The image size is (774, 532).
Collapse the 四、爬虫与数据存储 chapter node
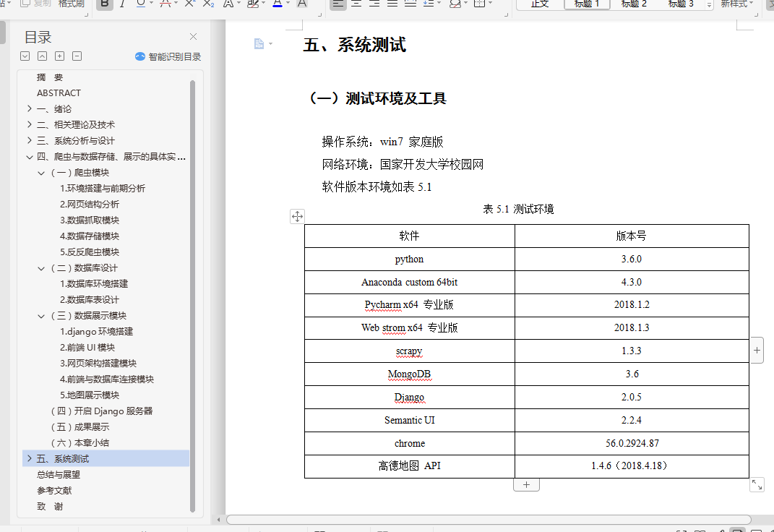(29, 157)
